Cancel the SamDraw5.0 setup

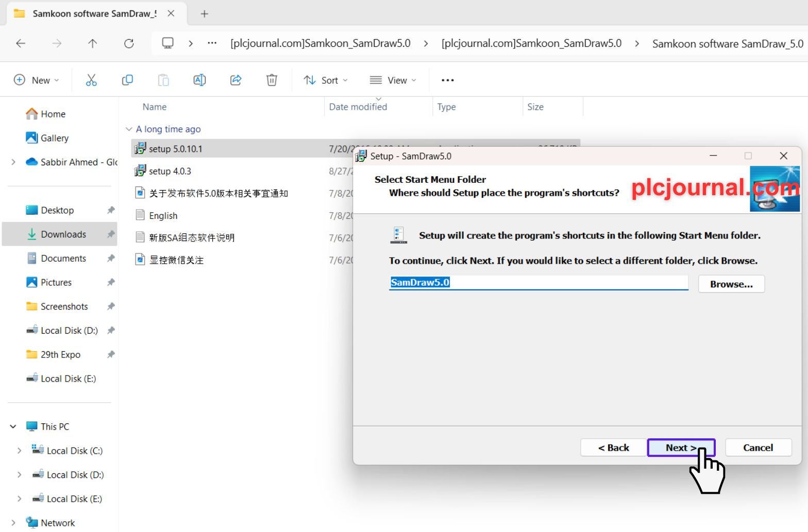coord(758,448)
